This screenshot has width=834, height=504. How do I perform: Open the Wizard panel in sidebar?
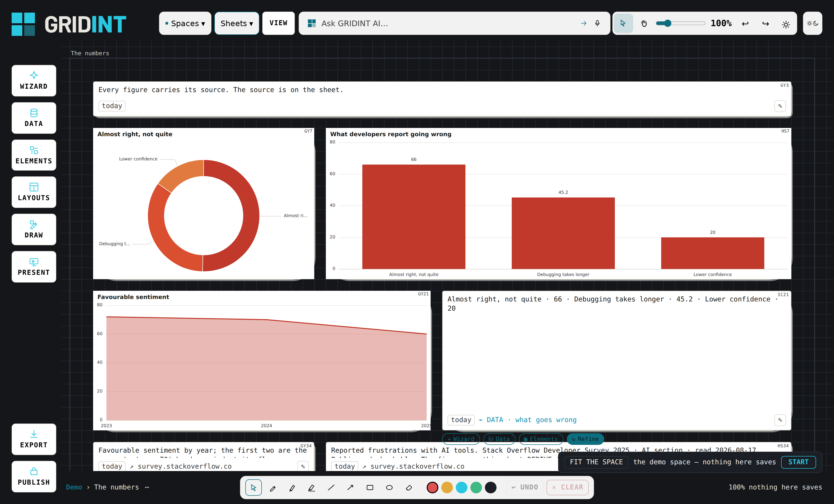click(34, 80)
